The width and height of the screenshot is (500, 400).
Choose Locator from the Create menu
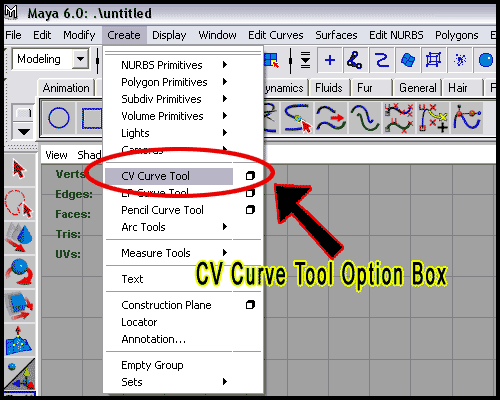pyautogui.click(x=139, y=322)
